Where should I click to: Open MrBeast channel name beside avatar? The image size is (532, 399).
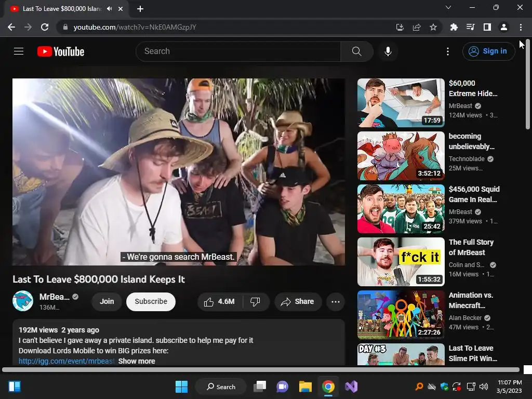point(54,297)
